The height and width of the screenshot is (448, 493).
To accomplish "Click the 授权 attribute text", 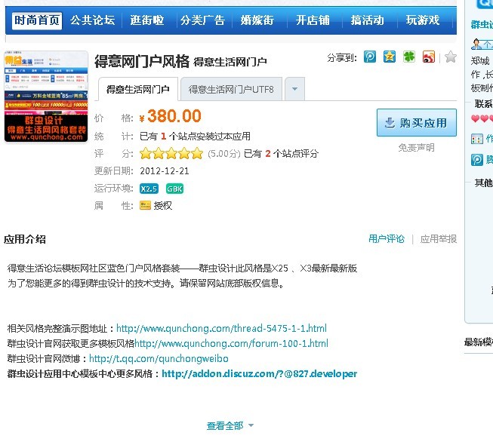I will [162, 205].
